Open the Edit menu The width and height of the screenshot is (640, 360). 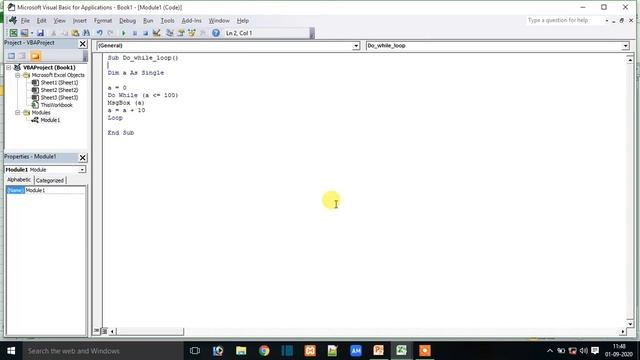tap(42, 20)
